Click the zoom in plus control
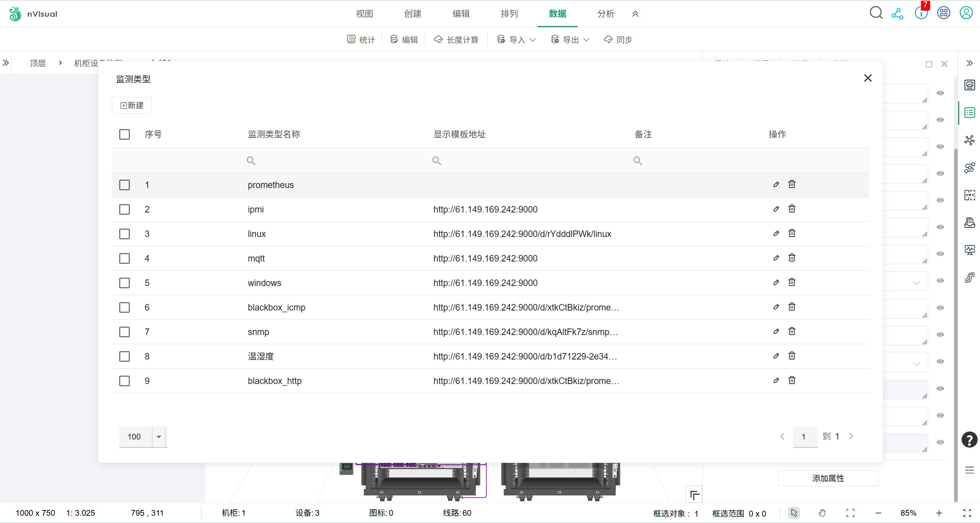The image size is (980, 523). [939, 513]
